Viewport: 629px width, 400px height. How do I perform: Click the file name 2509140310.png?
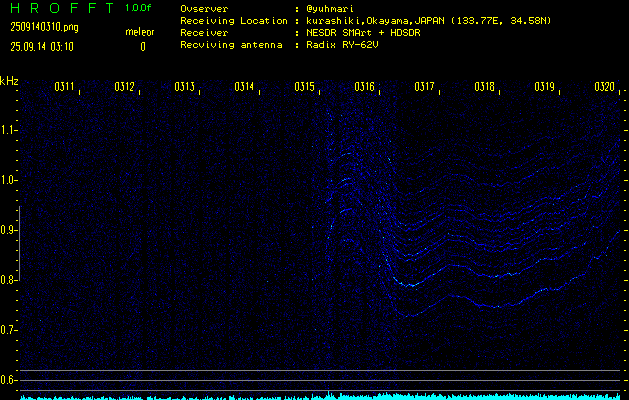click(x=45, y=27)
